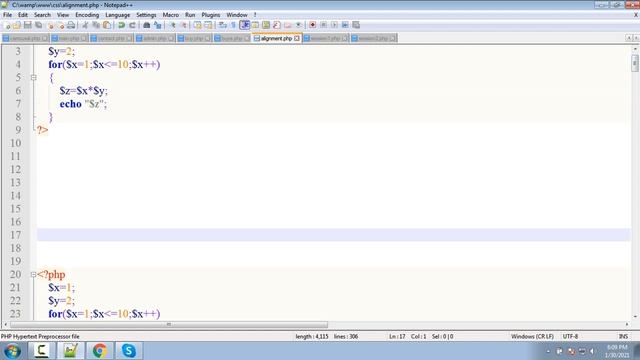Viewport: 640px width, 360px height.
Task: Open the Language menu
Action: coord(118,15)
